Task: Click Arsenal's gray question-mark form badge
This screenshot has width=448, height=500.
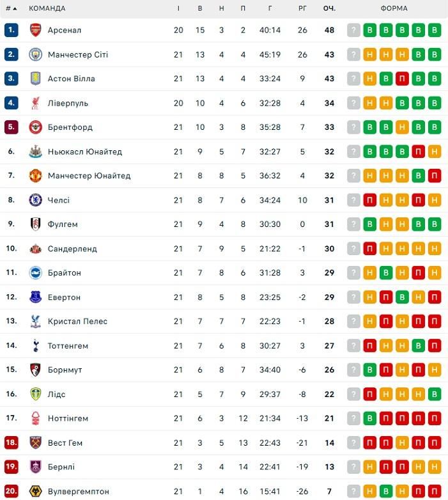Action: (354, 30)
